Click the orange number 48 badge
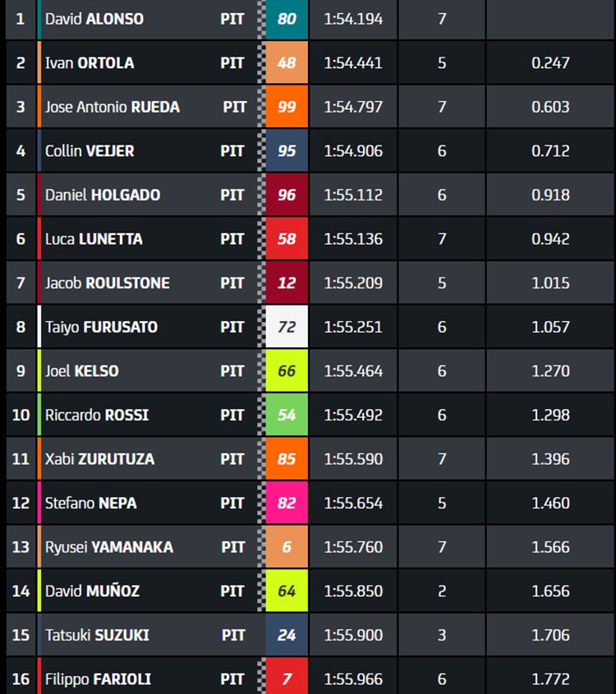Viewport: 616px width, 694px height. tap(287, 63)
